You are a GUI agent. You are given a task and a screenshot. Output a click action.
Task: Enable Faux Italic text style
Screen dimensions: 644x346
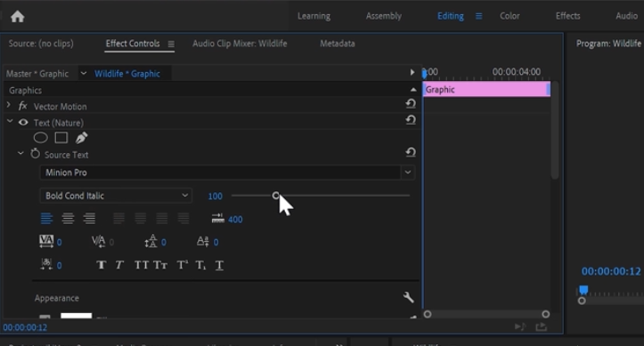point(119,265)
